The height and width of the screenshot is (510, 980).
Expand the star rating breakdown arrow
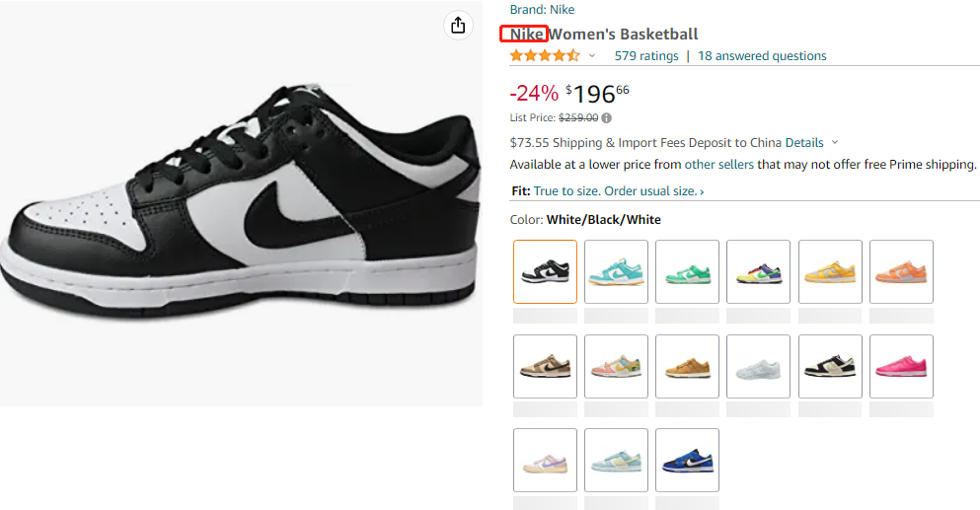[592, 56]
